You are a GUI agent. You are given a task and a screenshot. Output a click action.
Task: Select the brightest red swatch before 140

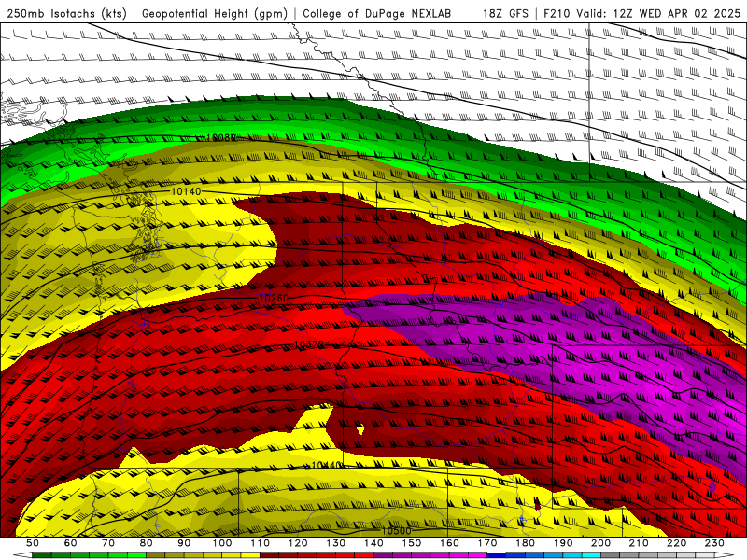coord(364,555)
